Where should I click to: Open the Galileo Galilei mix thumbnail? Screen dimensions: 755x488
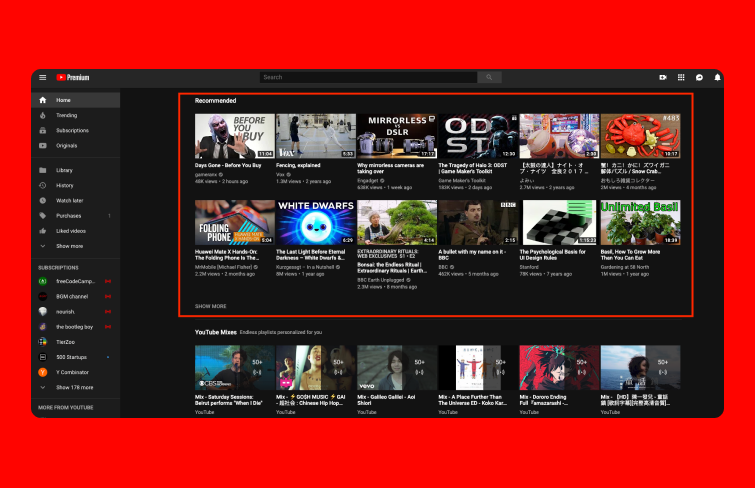(x=397, y=368)
